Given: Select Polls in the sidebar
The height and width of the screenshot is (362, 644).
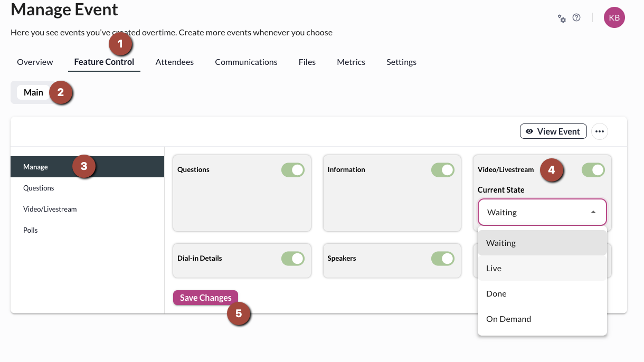Looking at the screenshot, I should (x=31, y=230).
